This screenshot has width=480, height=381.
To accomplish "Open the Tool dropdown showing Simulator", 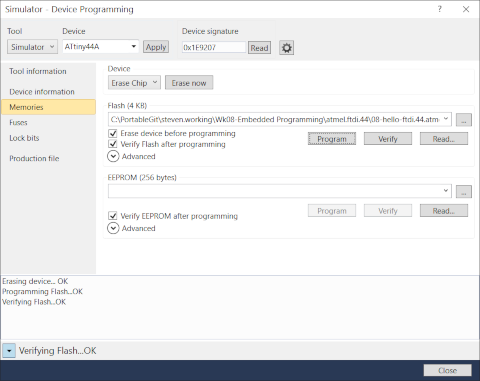I will click(x=32, y=47).
